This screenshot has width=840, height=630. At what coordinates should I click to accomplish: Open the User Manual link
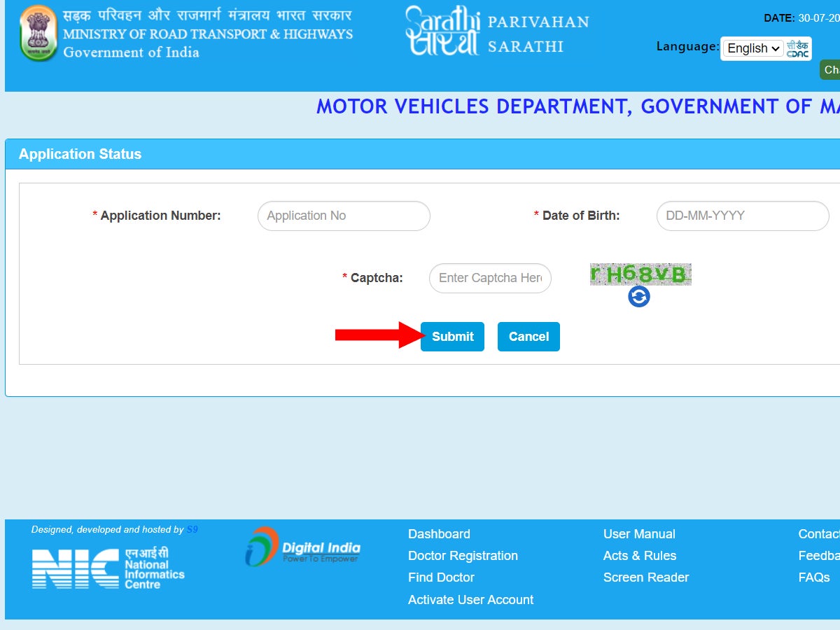pos(639,534)
